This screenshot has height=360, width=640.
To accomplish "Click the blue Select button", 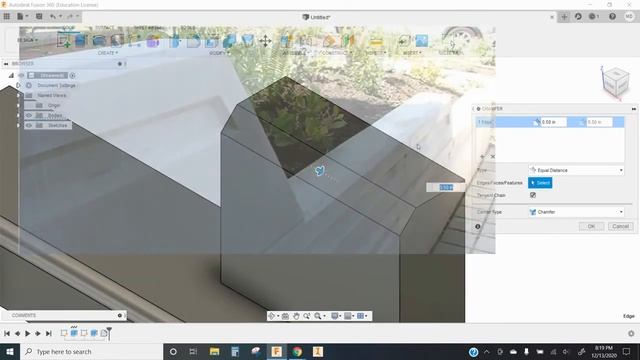I will (x=540, y=183).
